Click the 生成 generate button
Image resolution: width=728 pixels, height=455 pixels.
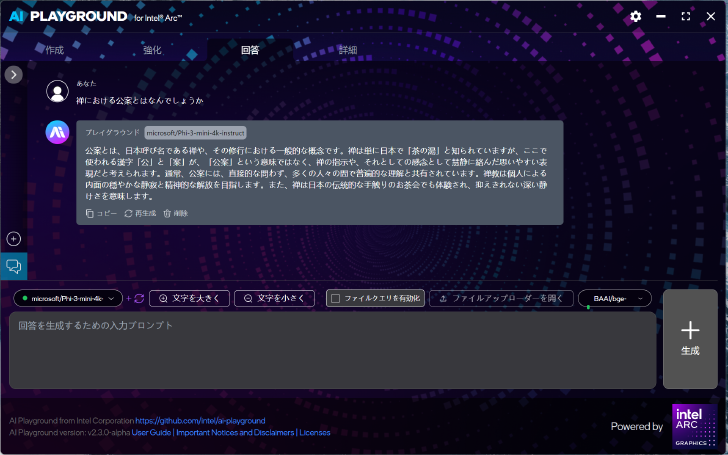[690, 339]
